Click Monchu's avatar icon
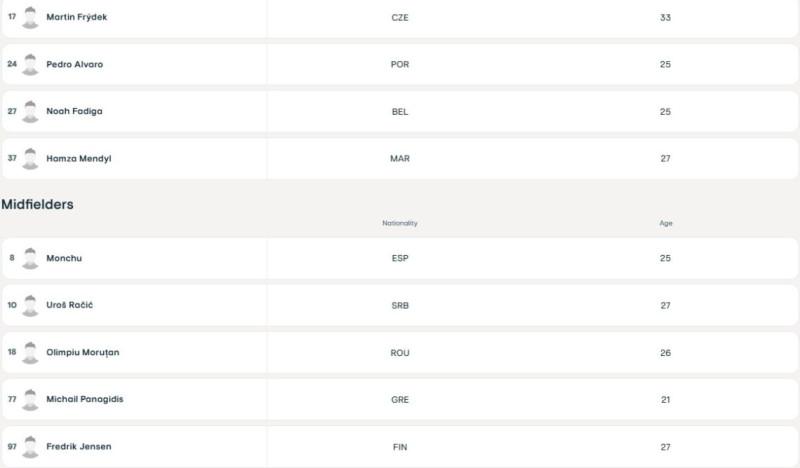Image resolution: width=800 pixels, height=468 pixels. tap(30, 258)
